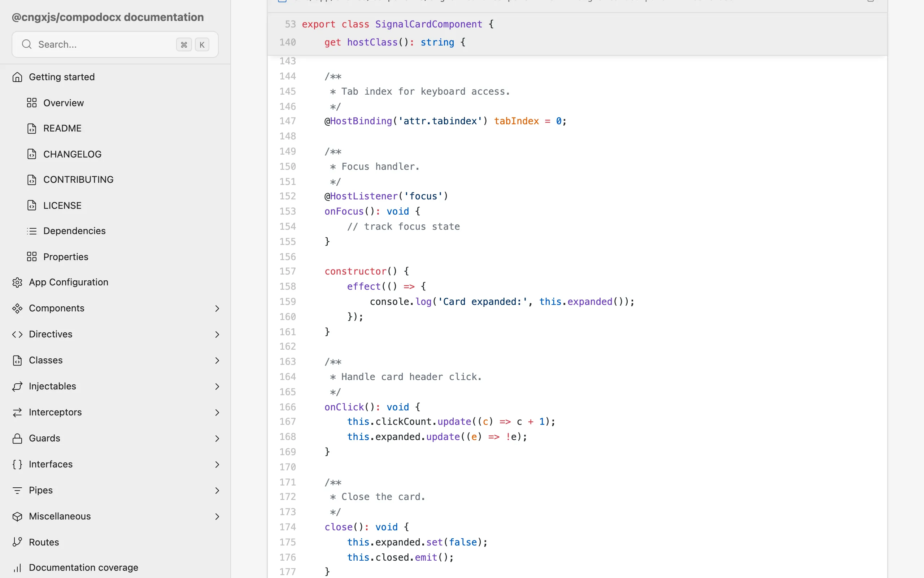Expand the Components section chevron
Image resolution: width=924 pixels, height=578 pixels.
point(217,309)
